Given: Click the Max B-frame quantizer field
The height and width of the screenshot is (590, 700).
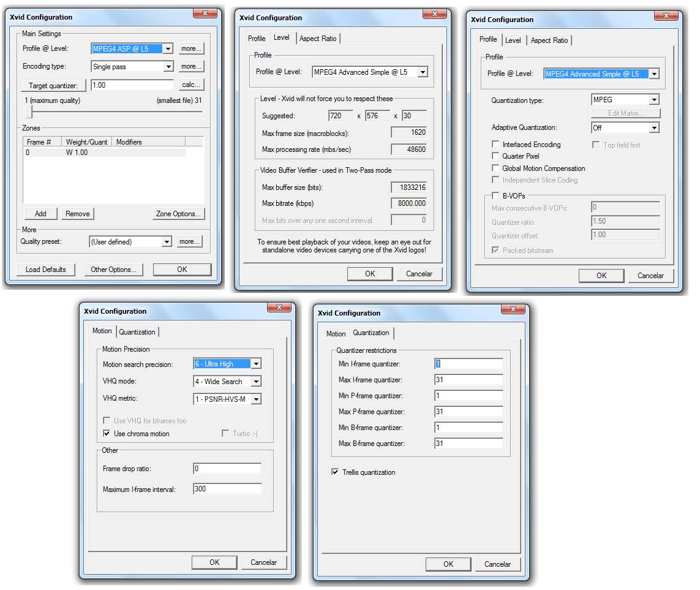Looking at the screenshot, I should point(469,444).
